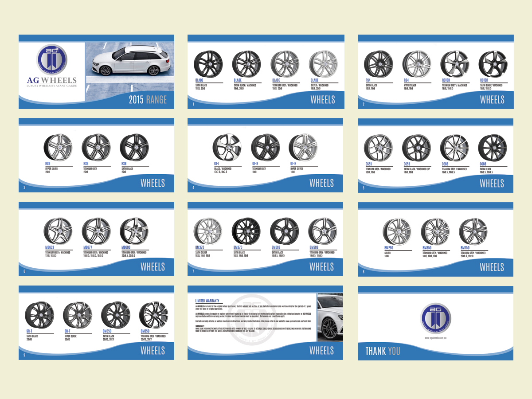Click the RS4 Hyper Silver wheel image
The image size is (532, 399).
pos(417,63)
